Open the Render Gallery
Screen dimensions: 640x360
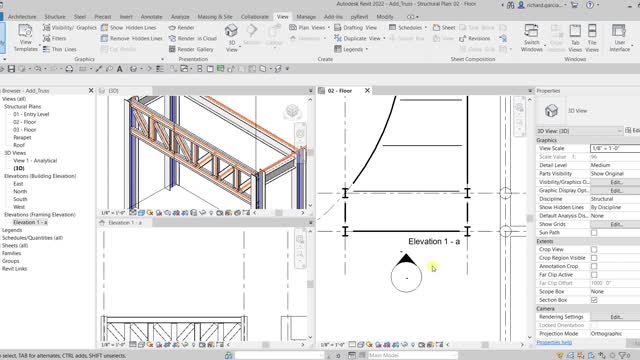(x=191, y=49)
